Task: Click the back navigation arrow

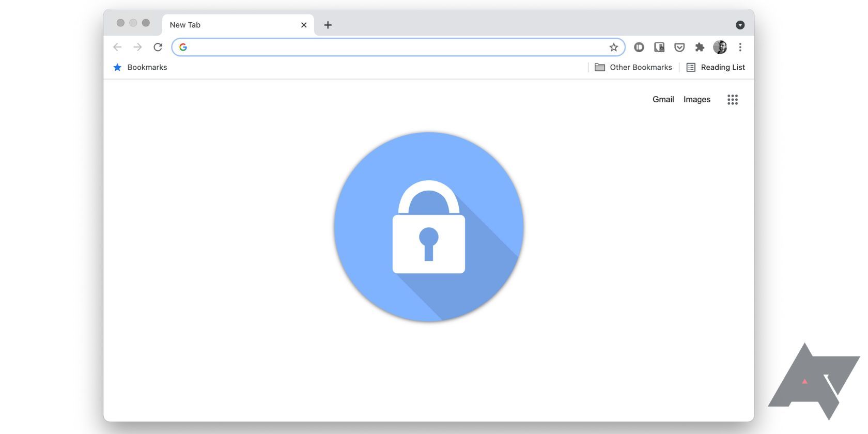Action: click(117, 47)
